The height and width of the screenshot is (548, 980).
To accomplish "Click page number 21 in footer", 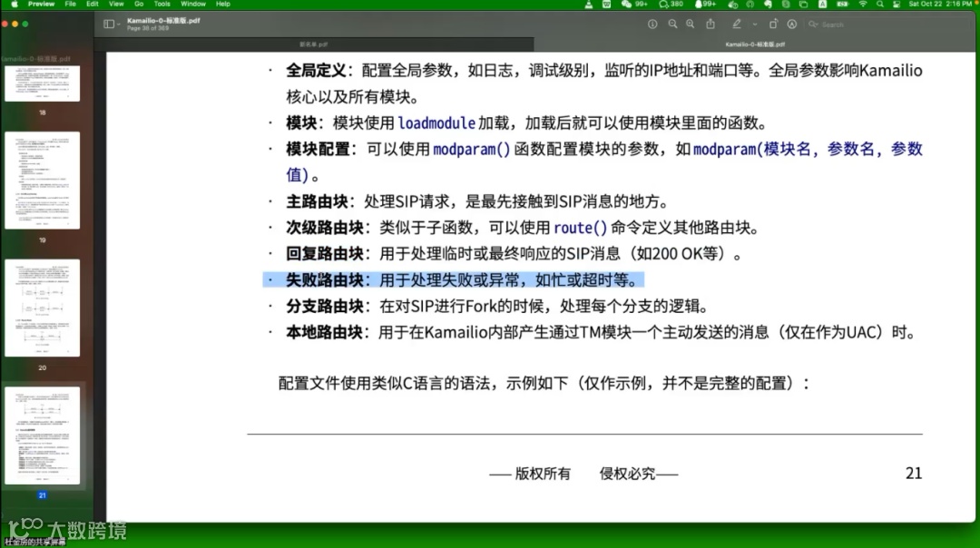I will 914,474.
